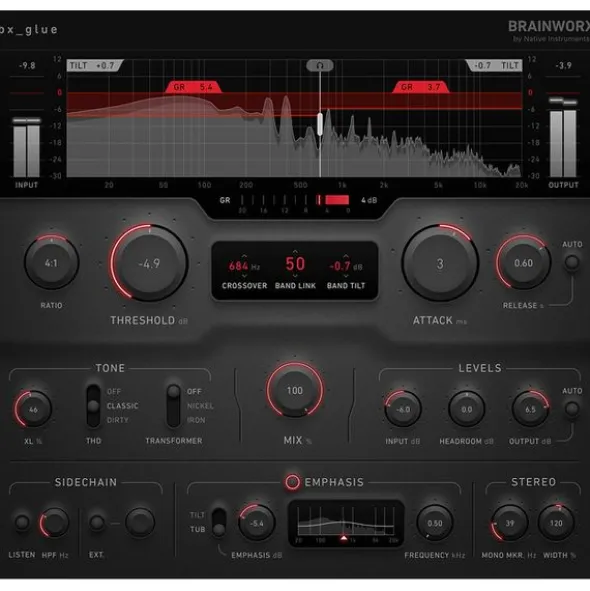This screenshot has width=590, height=591.
Task: Enable the Output AUTO gain button
Action: pyautogui.click(x=572, y=409)
